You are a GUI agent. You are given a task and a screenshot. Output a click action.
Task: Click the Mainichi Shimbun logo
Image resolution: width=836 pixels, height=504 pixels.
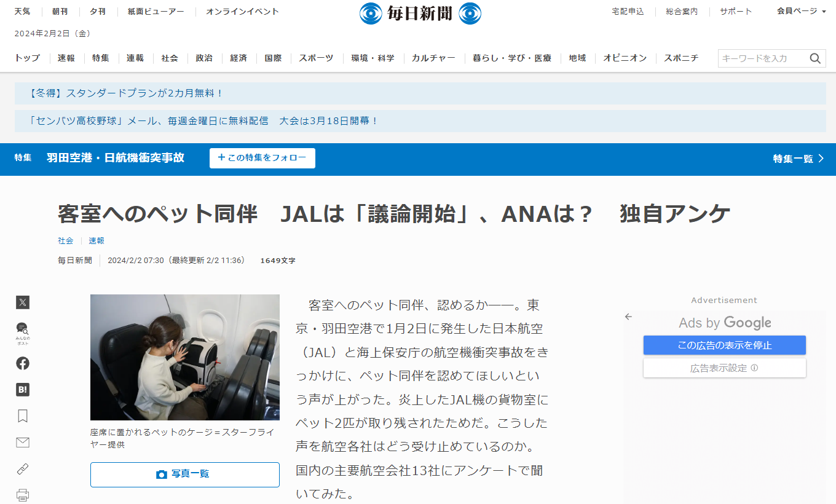[x=420, y=13]
